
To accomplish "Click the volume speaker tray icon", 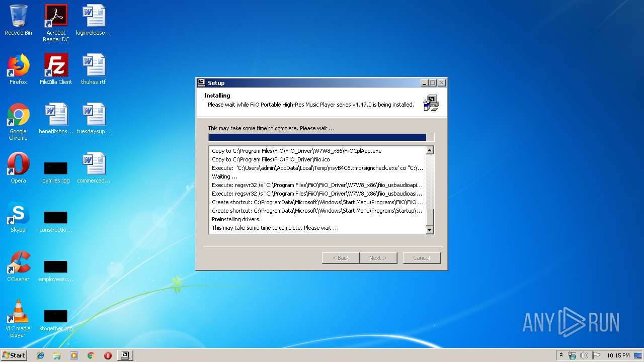I will [x=584, y=355].
